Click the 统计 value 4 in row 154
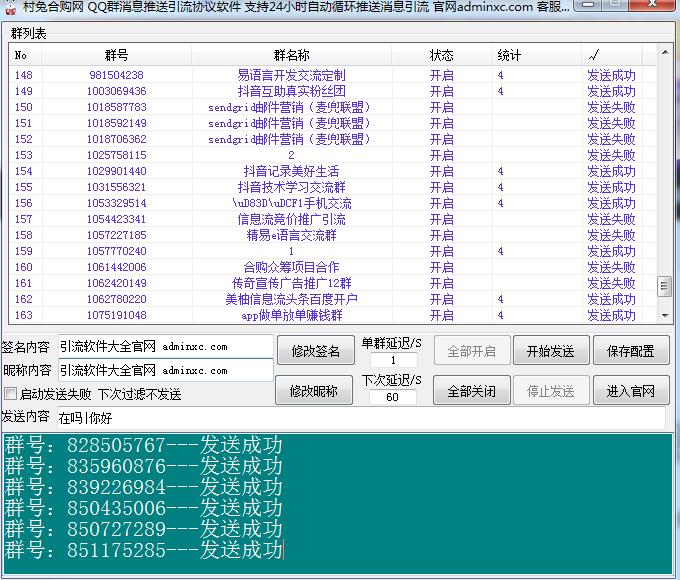The width and height of the screenshot is (680, 580). tap(501, 171)
